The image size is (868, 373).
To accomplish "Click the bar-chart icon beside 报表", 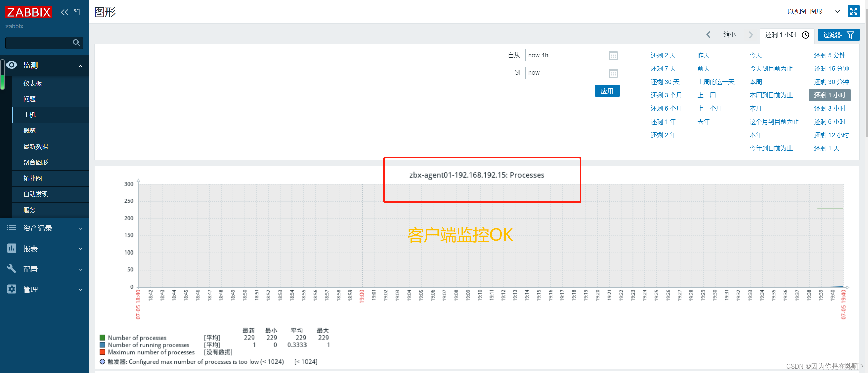I will [12, 248].
